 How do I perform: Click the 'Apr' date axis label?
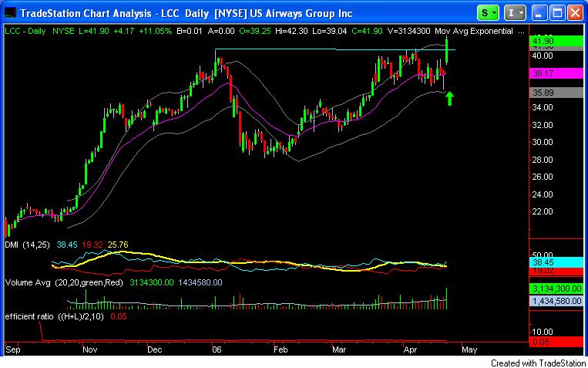[x=409, y=350]
